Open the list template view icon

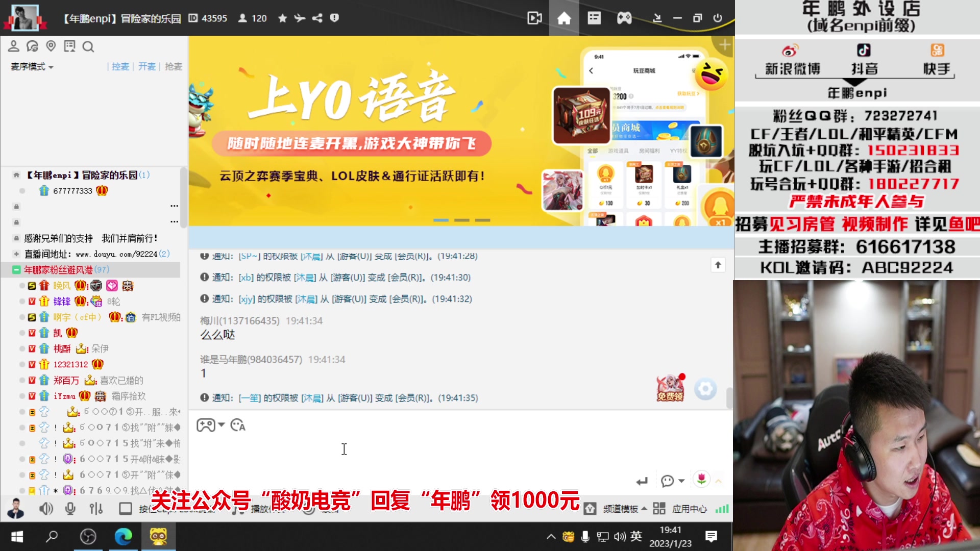pyautogui.click(x=594, y=18)
